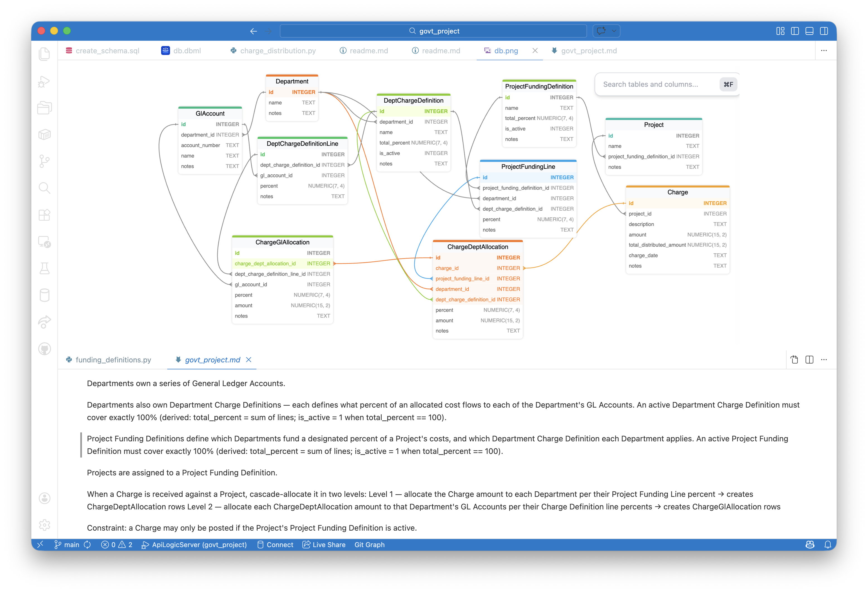Switch to the charge_distribution.py tab
868x592 pixels.
pyautogui.click(x=278, y=50)
